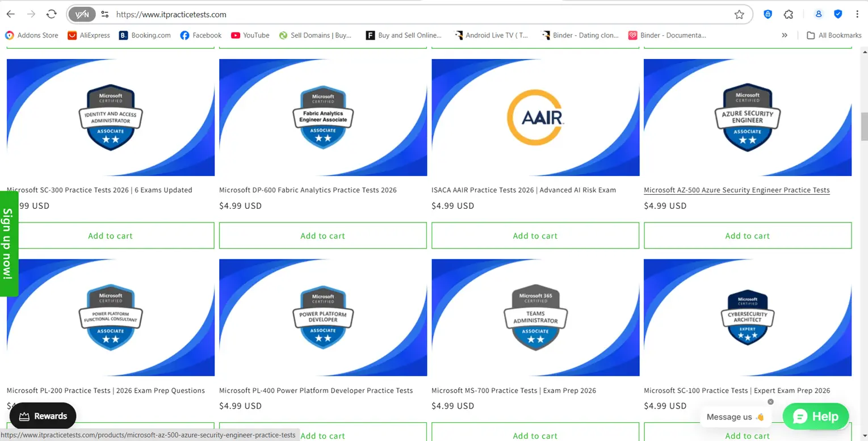Open the Booking.com bookmark
The height and width of the screenshot is (441, 868).
click(145, 35)
